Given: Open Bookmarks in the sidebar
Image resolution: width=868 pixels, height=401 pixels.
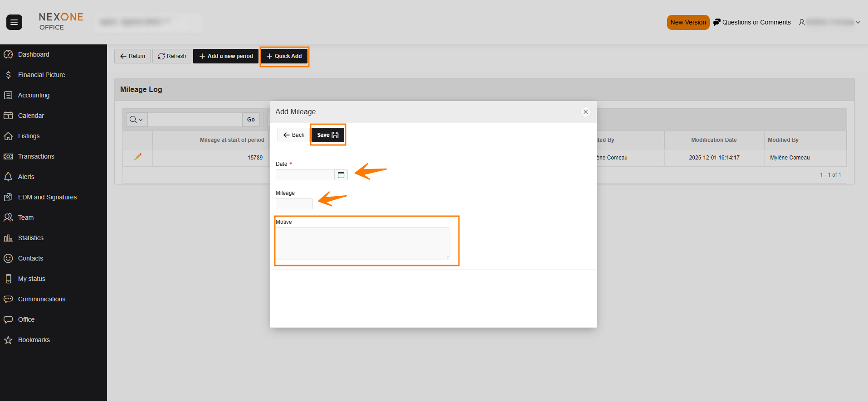Looking at the screenshot, I should tap(34, 340).
